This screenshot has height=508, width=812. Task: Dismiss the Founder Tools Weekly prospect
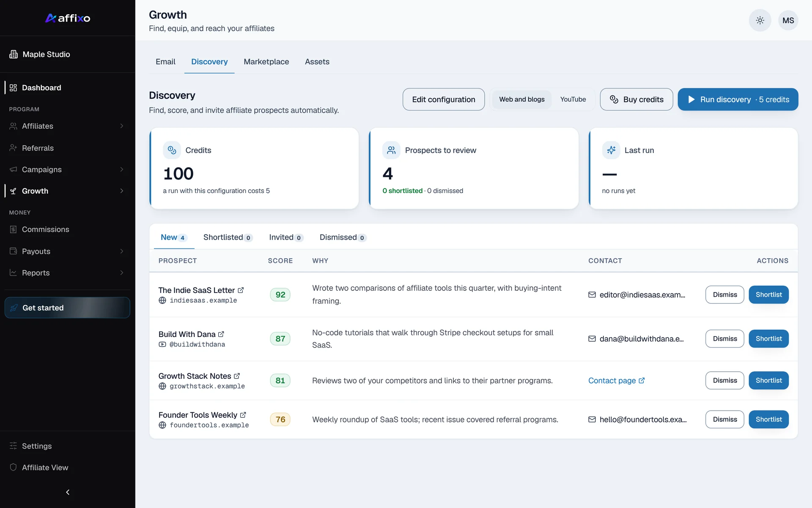click(725, 420)
